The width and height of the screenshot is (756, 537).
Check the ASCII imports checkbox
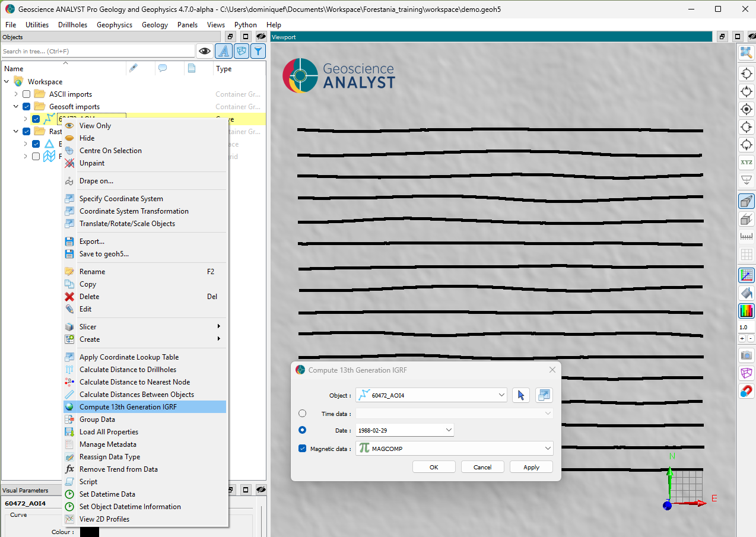point(26,94)
